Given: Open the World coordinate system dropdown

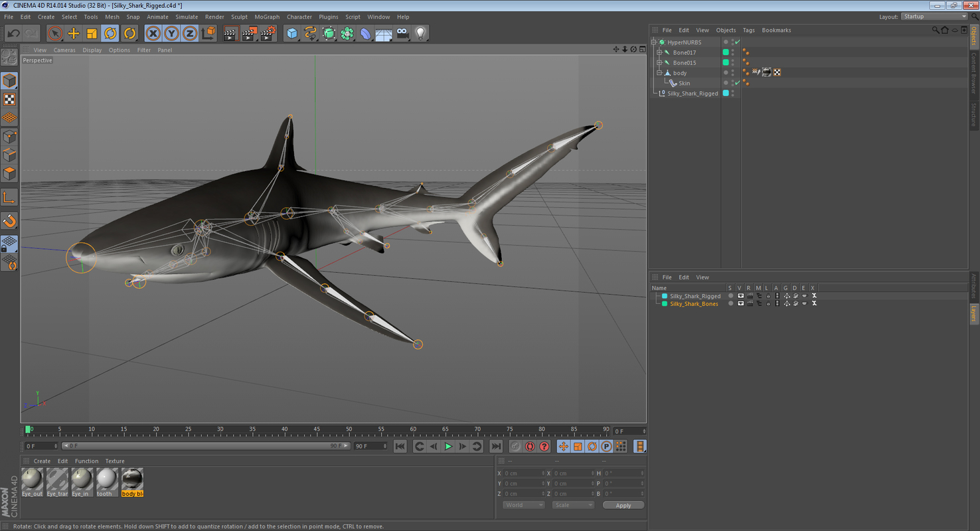Looking at the screenshot, I should pyautogui.click(x=523, y=504).
